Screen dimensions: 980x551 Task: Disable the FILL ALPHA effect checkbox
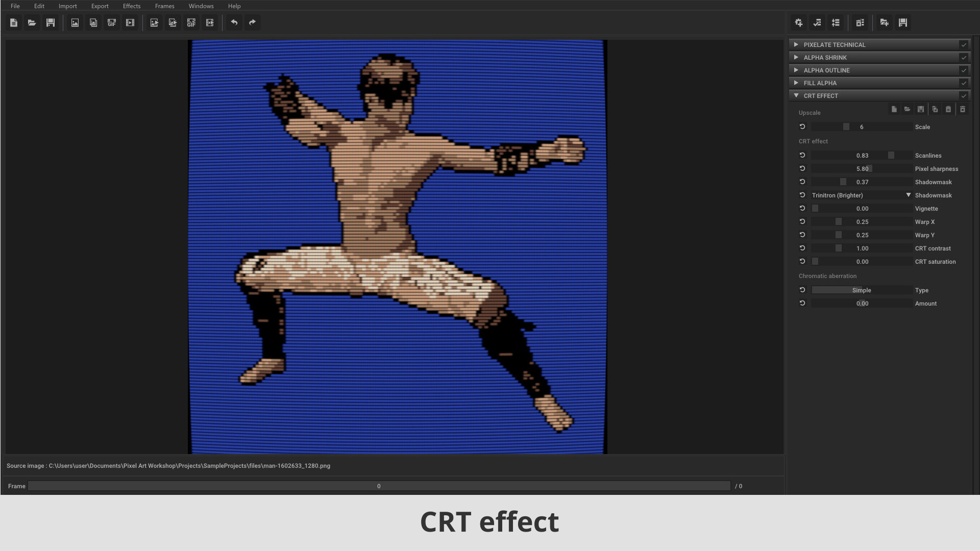(964, 83)
